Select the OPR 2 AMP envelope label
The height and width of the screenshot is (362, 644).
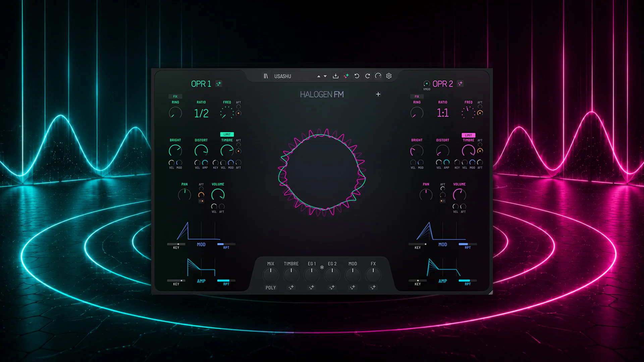coord(443,281)
